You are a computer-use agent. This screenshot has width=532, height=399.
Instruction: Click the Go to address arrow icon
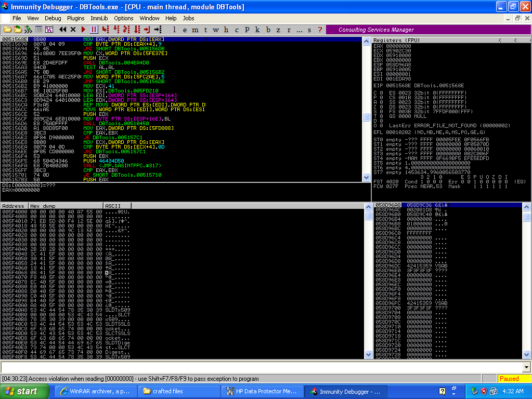[x=158, y=30]
